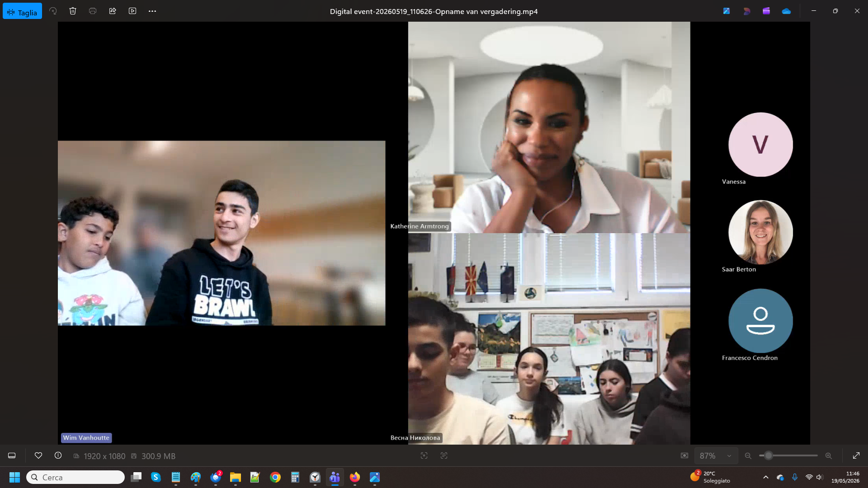Delete the video with trash icon
This screenshot has width=868, height=488.
[x=73, y=11]
